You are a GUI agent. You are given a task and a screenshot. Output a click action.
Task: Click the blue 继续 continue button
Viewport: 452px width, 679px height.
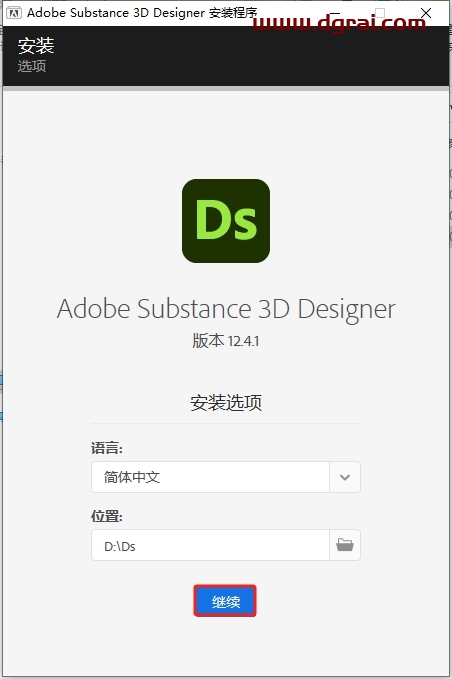[x=225, y=601]
